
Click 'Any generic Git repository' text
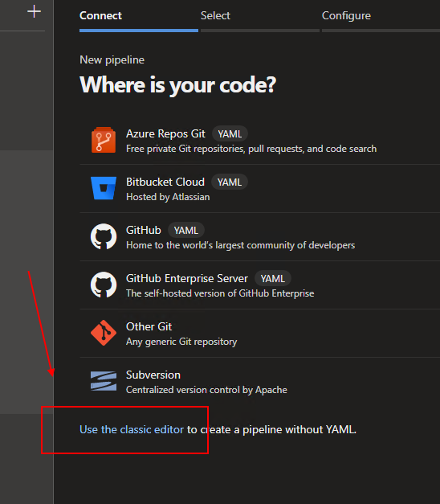point(181,342)
